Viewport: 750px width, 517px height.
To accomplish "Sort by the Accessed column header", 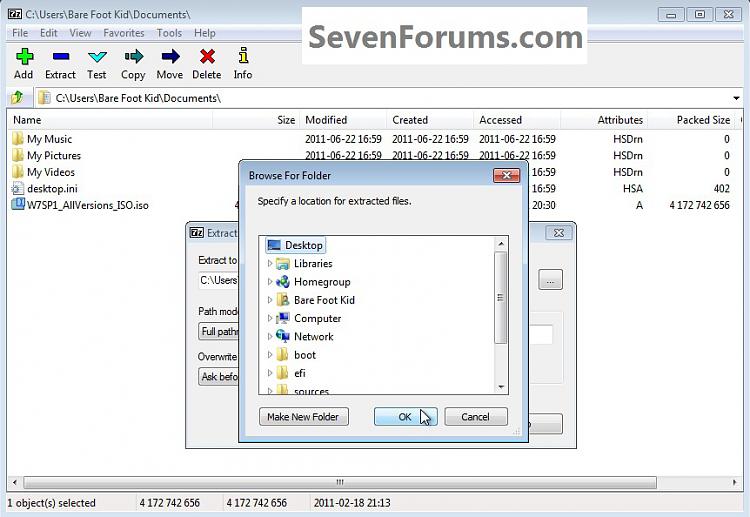I will click(517, 120).
